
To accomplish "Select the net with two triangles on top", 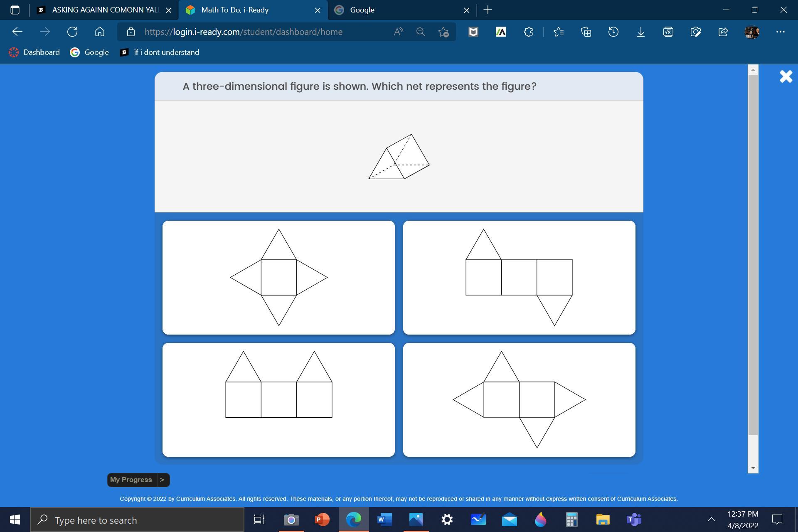I will coord(278,399).
